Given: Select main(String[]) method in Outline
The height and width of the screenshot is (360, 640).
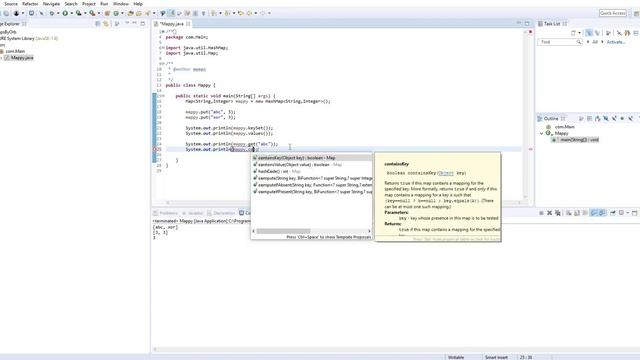Looking at the screenshot, I should pyautogui.click(x=575, y=140).
